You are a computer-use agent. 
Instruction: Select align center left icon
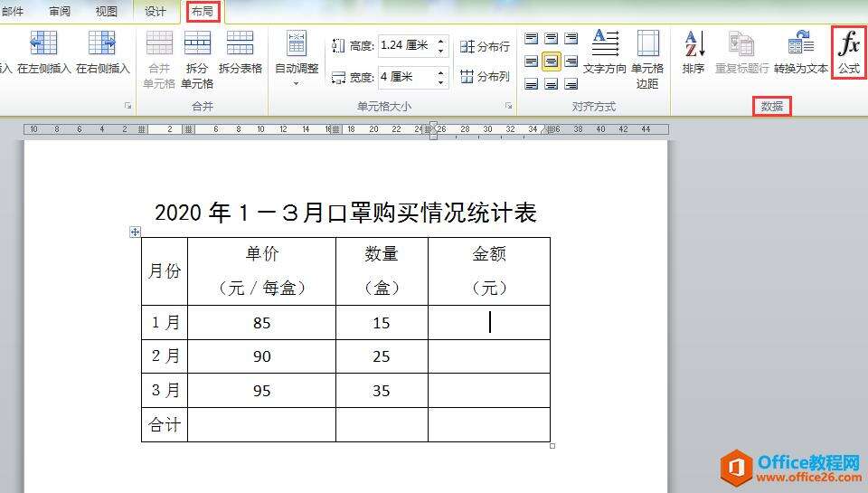[x=531, y=61]
